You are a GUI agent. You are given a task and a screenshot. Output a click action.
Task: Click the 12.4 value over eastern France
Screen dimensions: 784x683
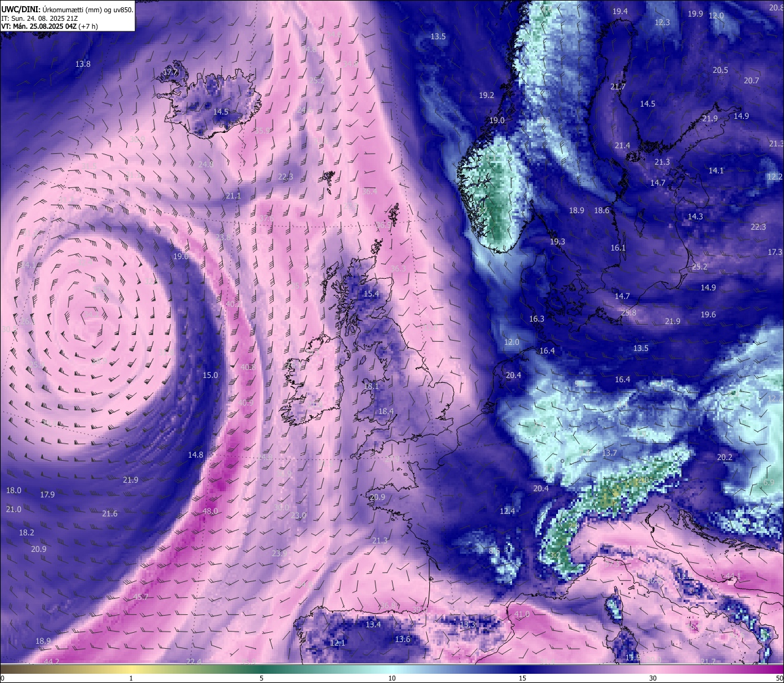coord(507,511)
